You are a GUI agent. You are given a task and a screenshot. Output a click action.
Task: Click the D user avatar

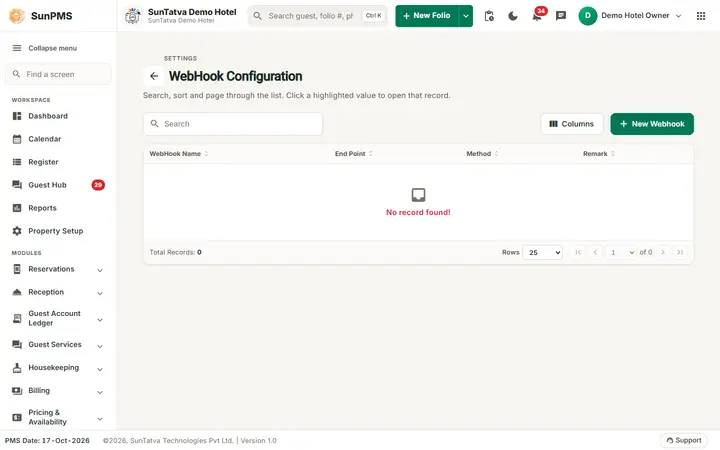click(588, 16)
